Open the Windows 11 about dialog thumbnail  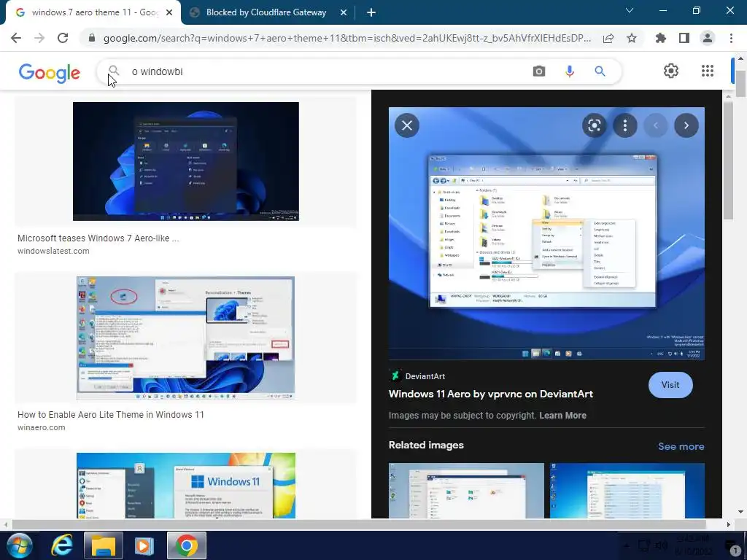tap(186, 485)
